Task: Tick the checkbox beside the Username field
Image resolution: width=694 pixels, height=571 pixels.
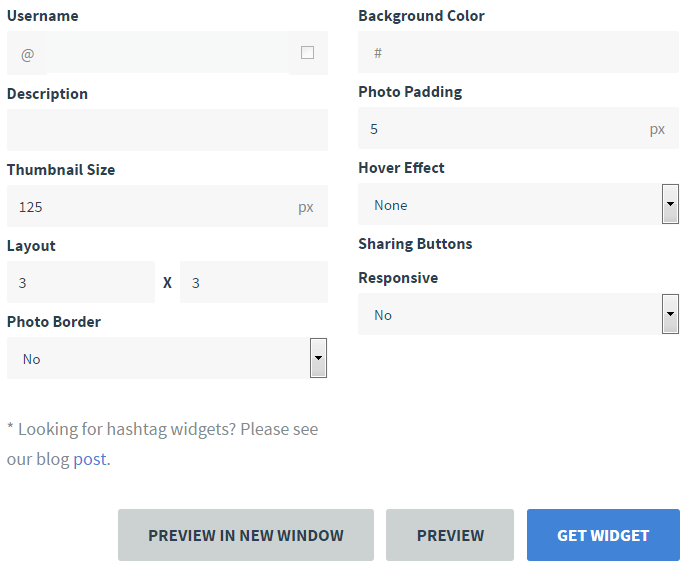Action: pos(307,53)
